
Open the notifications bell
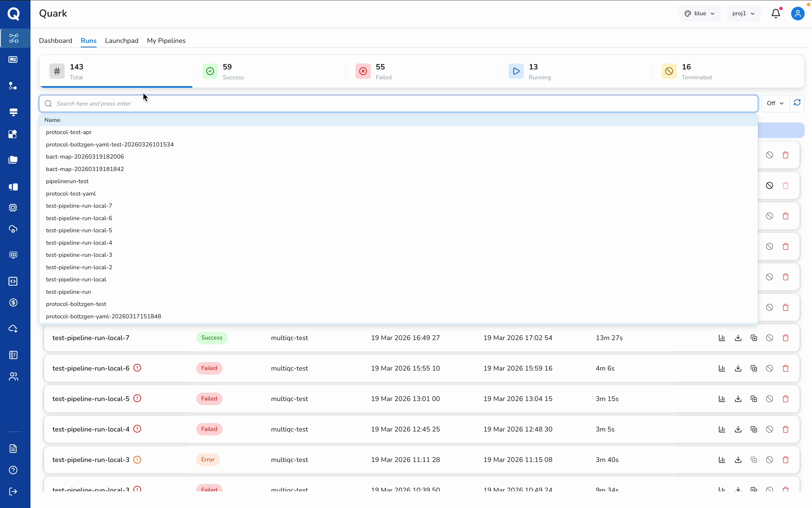click(776, 14)
